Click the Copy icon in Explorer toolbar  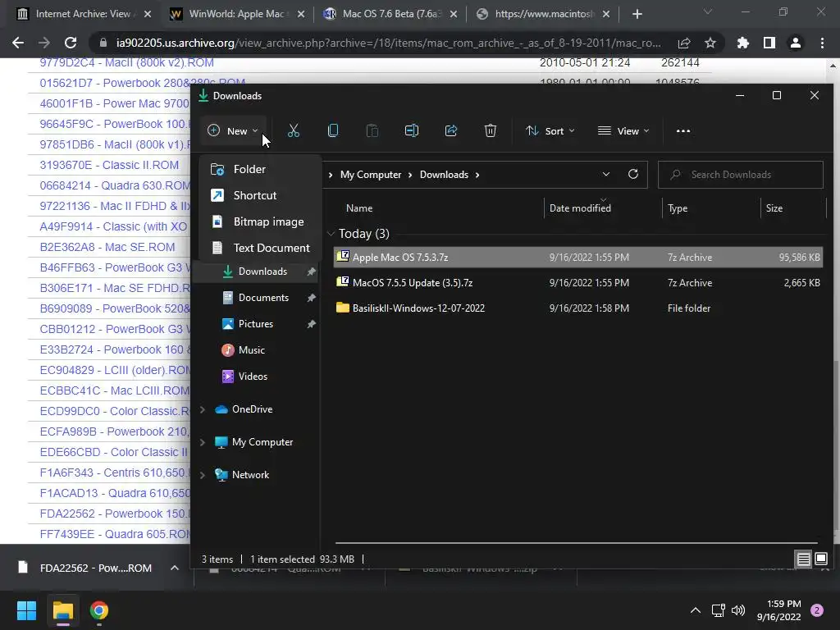click(x=333, y=130)
